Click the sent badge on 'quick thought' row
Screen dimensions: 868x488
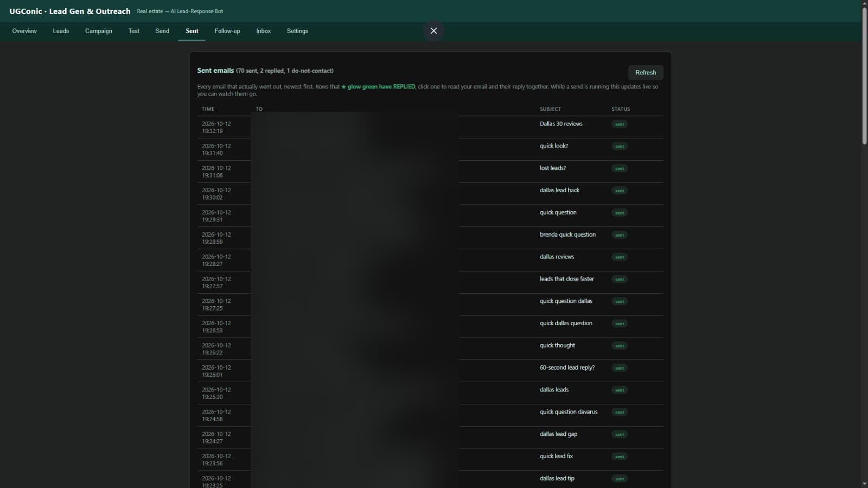coord(620,346)
